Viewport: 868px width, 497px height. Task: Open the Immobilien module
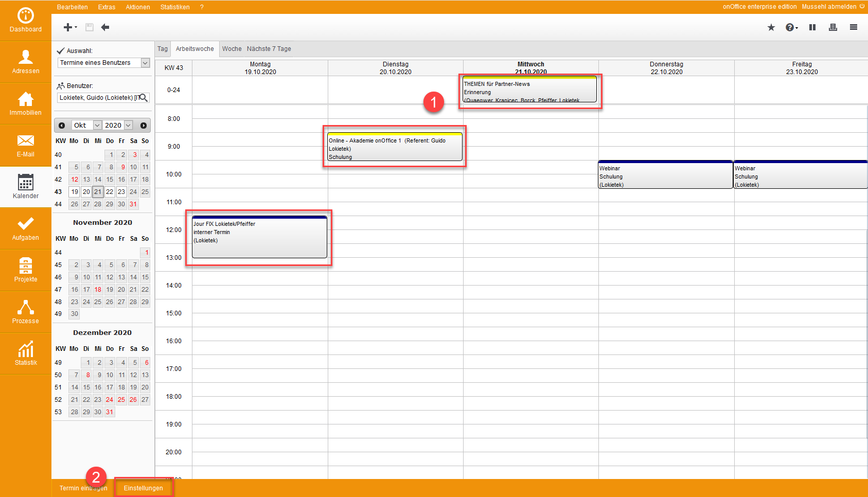coord(25,103)
